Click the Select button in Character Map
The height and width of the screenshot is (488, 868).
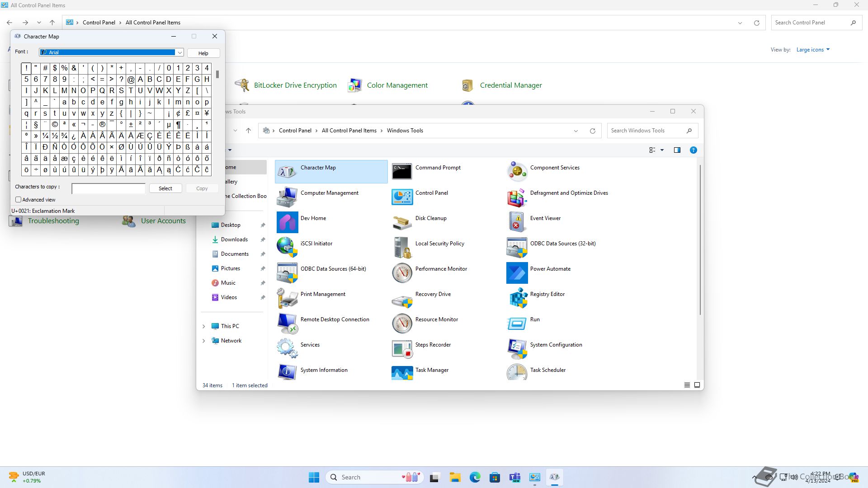165,188
